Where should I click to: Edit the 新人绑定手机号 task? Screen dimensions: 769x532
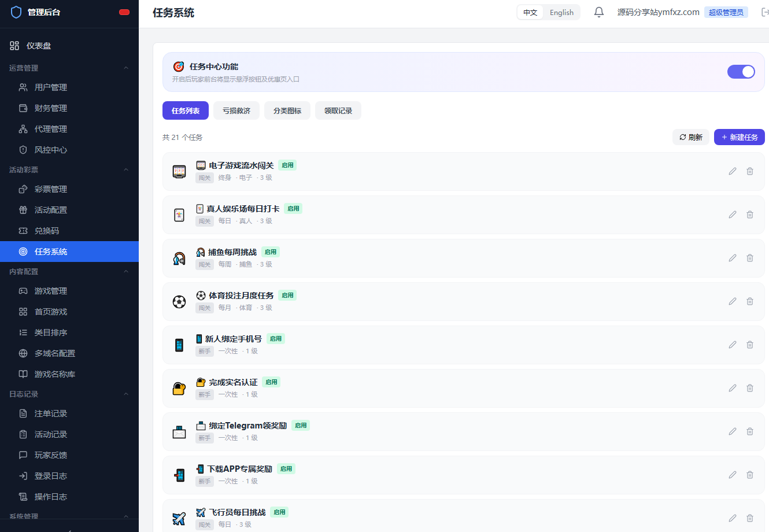[733, 345]
